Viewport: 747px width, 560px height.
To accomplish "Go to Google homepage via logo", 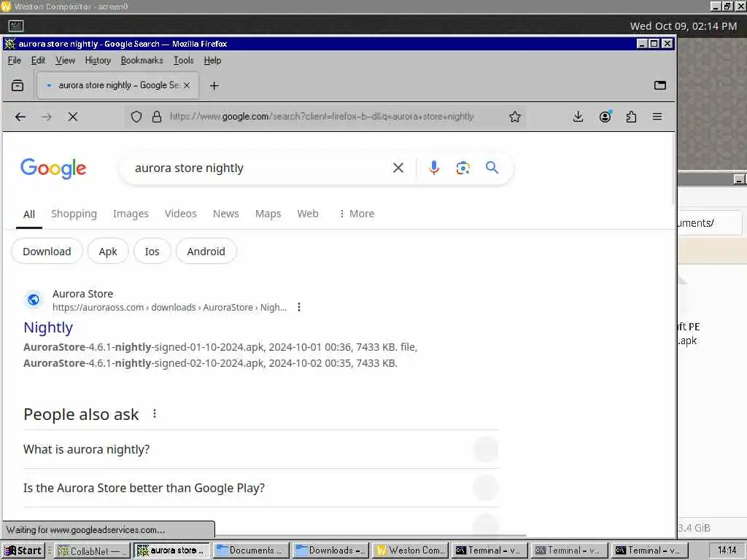I will (53, 168).
